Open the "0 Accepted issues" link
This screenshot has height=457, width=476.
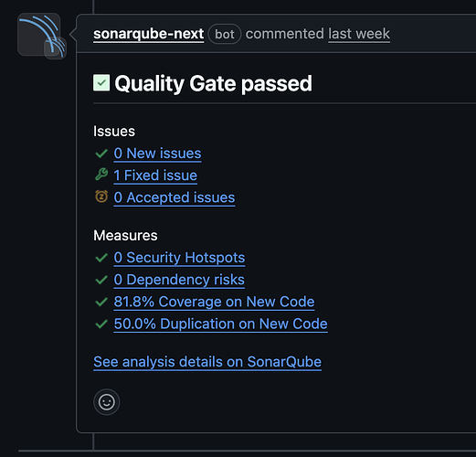point(175,197)
